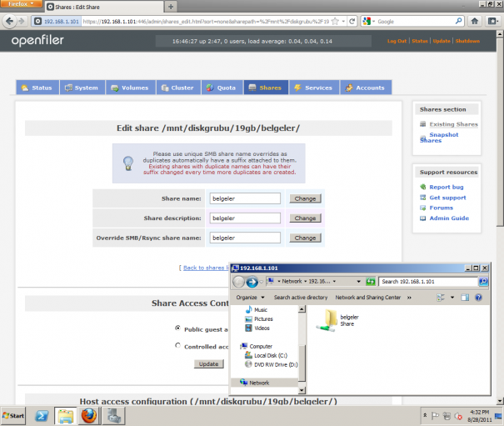Open the Accounts tab
This screenshot has width=504, height=426.
(x=366, y=88)
